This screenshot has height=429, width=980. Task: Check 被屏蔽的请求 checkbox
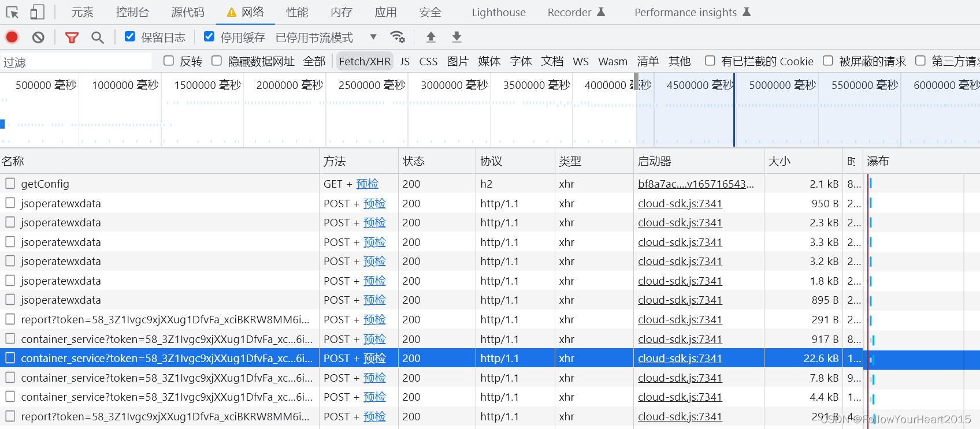coord(828,61)
